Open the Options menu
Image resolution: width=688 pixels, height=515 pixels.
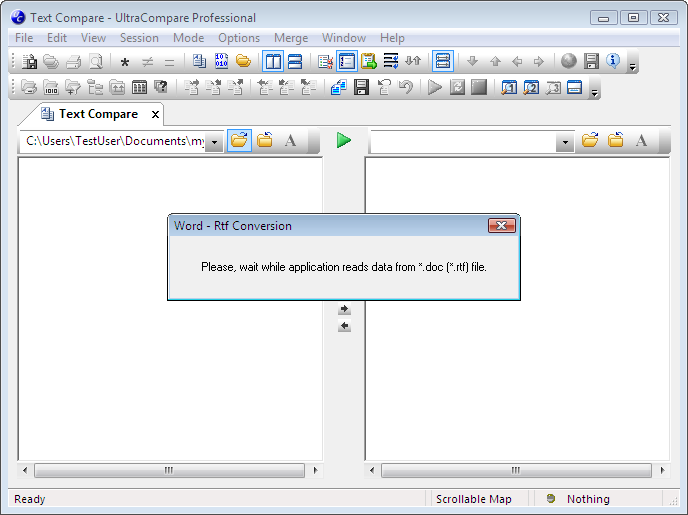click(239, 38)
